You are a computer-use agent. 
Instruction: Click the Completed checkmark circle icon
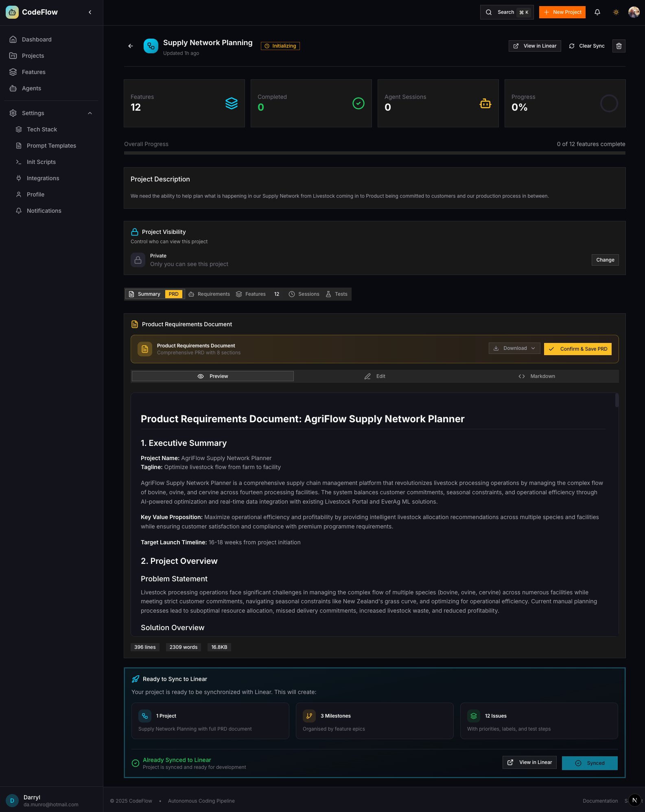[359, 103]
